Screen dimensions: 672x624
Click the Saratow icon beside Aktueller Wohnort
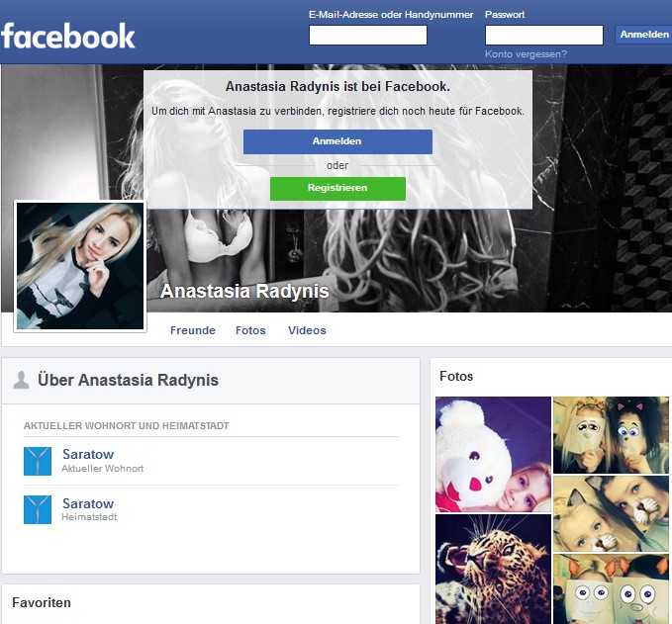click(x=38, y=461)
